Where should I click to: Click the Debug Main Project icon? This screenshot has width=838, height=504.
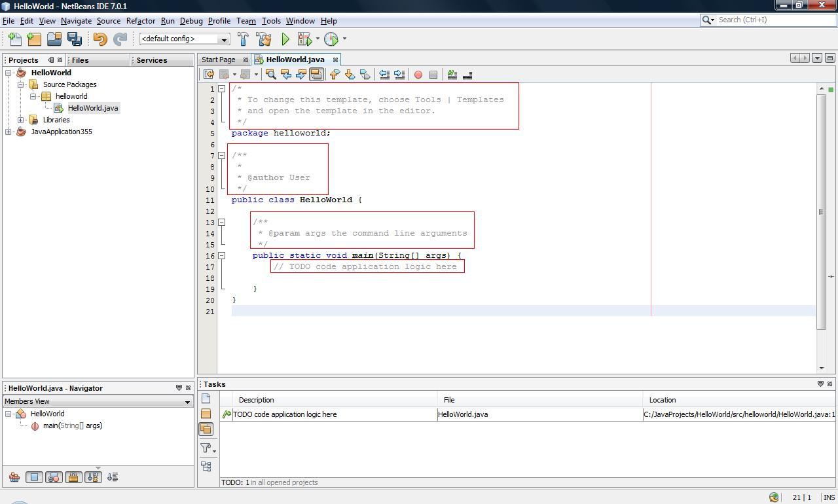click(304, 39)
